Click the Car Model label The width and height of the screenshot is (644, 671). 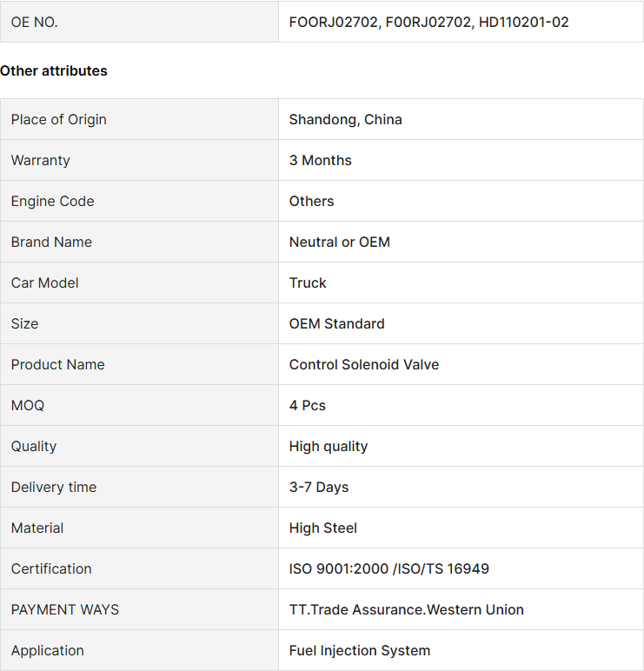[44, 282]
